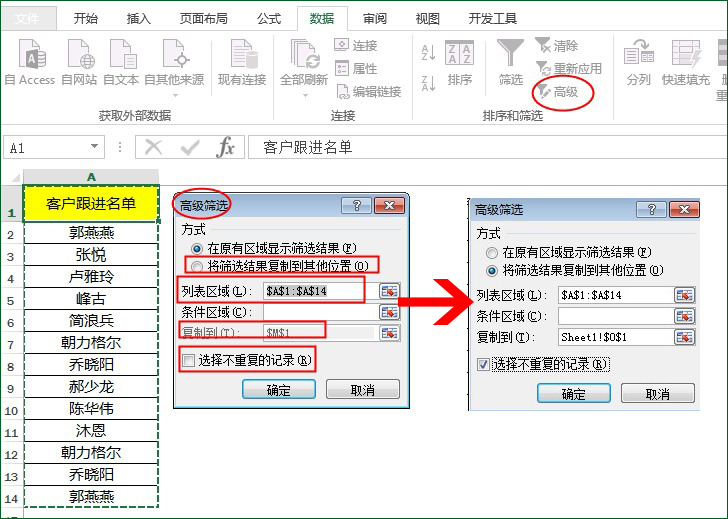Confirm the formula bar entry with checkmark
728x519 pixels.
(x=190, y=148)
